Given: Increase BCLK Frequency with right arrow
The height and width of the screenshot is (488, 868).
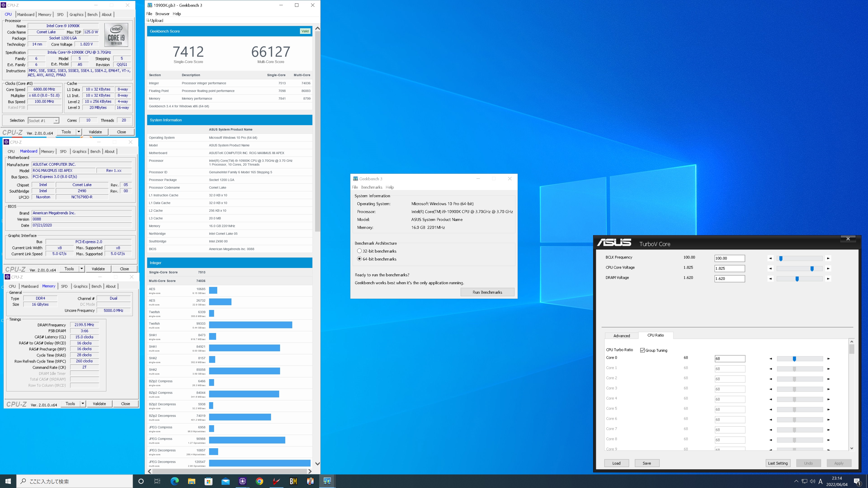Looking at the screenshot, I should [x=828, y=258].
